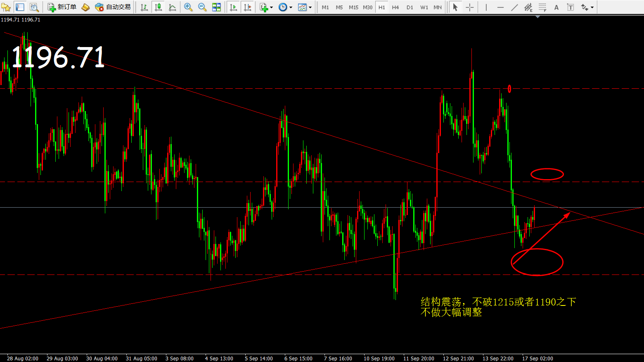Select the text tool letter A

(556, 7)
